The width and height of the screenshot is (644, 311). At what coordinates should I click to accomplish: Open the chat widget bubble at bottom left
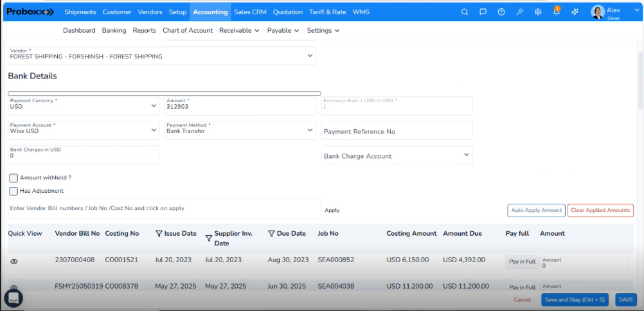point(13,298)
